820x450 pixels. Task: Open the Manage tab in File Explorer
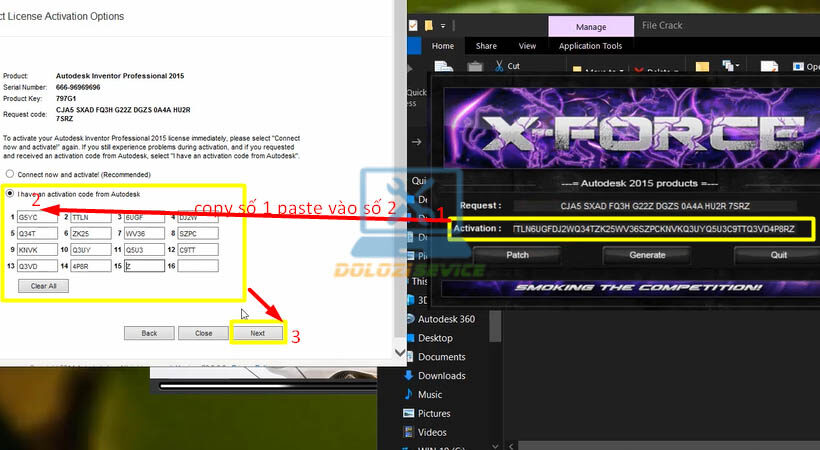point(591,27)
